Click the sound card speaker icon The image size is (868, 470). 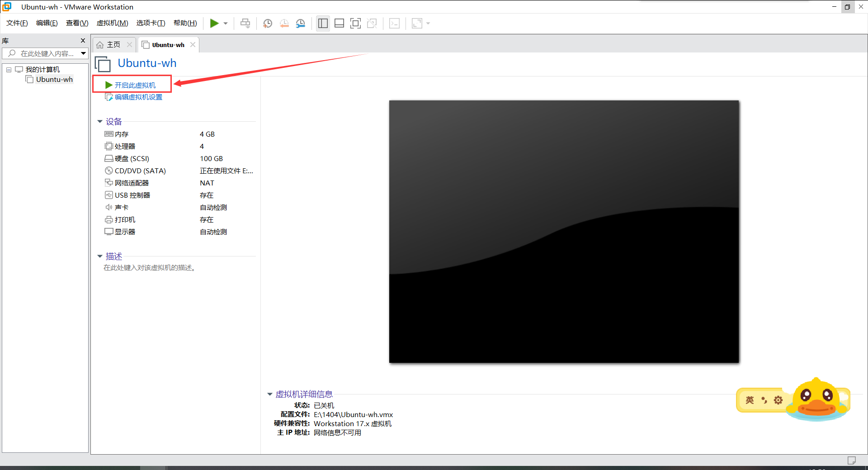click(108, 207)
